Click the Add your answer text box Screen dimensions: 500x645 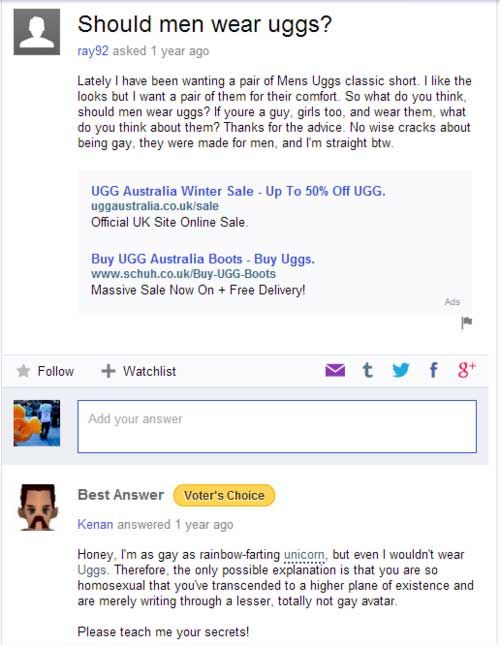click(x=277, y=427)
